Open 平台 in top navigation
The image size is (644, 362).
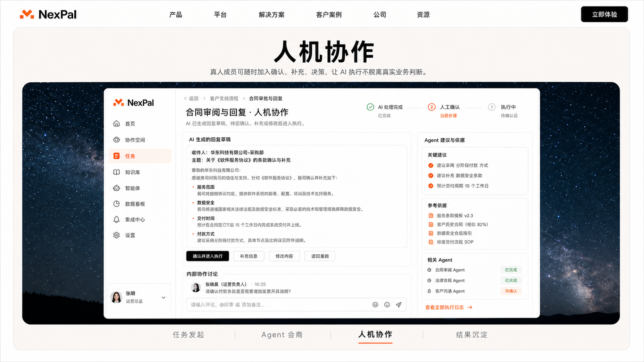pos(220,15)
